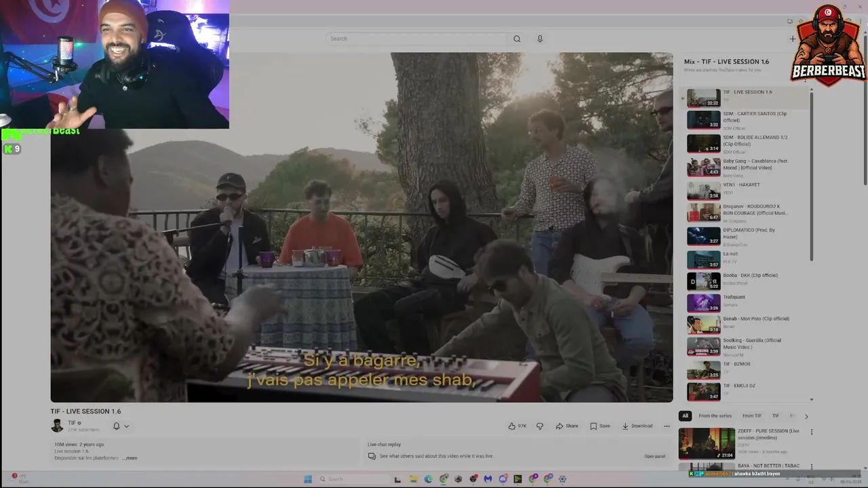Play SDM - BOLIDE ALLEMAND 1/2 from playlist
The height and width of the screenshot is (488, 868).
coord(746,144)
